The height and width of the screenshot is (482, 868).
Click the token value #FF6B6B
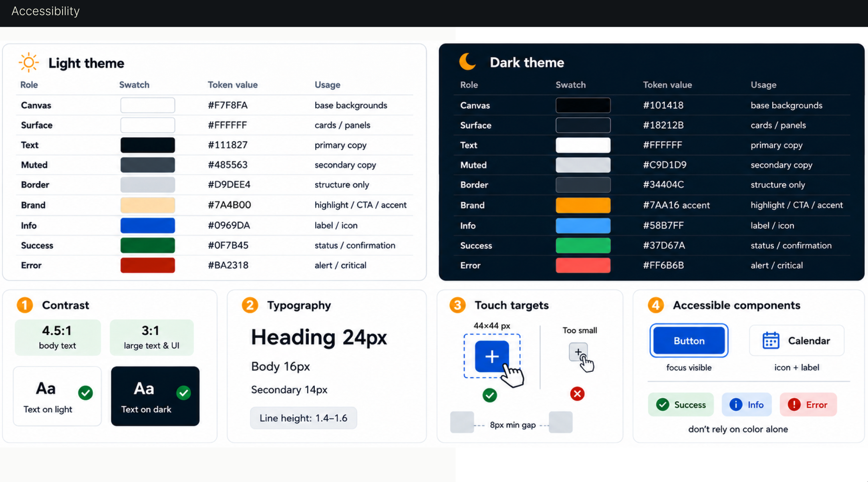coord(663,265)
